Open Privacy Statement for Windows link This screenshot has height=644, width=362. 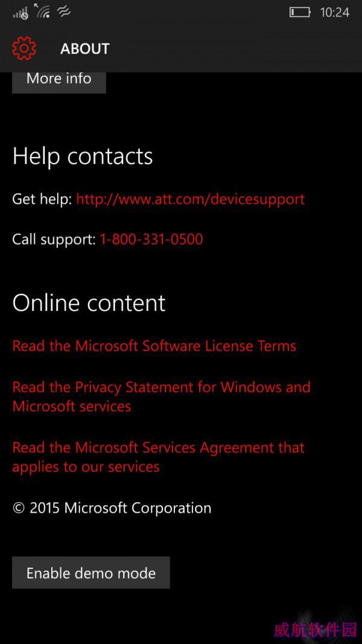coord(161,397)
